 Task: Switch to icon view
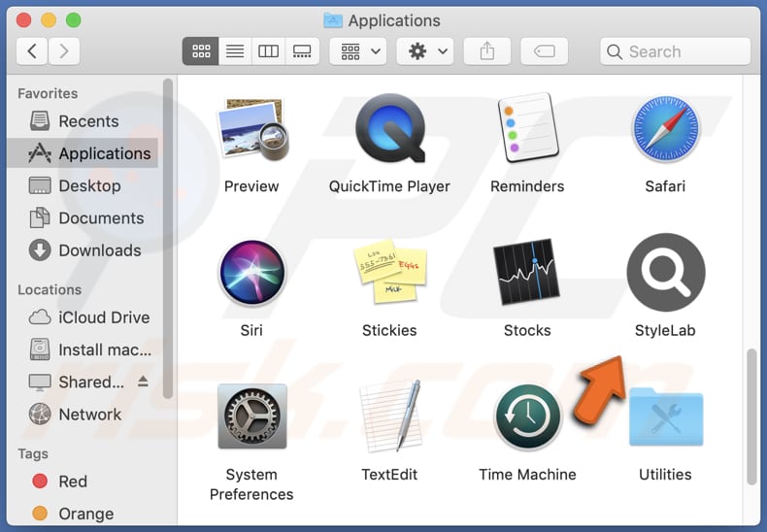click(201, 50)
